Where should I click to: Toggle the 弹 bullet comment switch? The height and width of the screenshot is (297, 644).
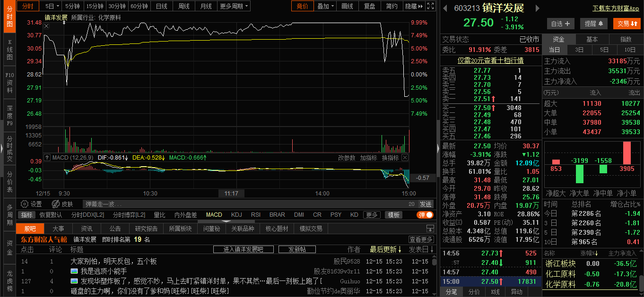tap(426, 215)
